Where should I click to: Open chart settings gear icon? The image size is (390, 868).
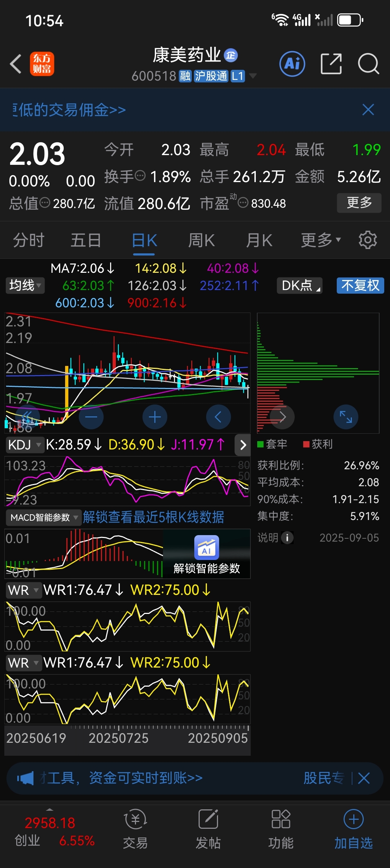pos(368,240)
